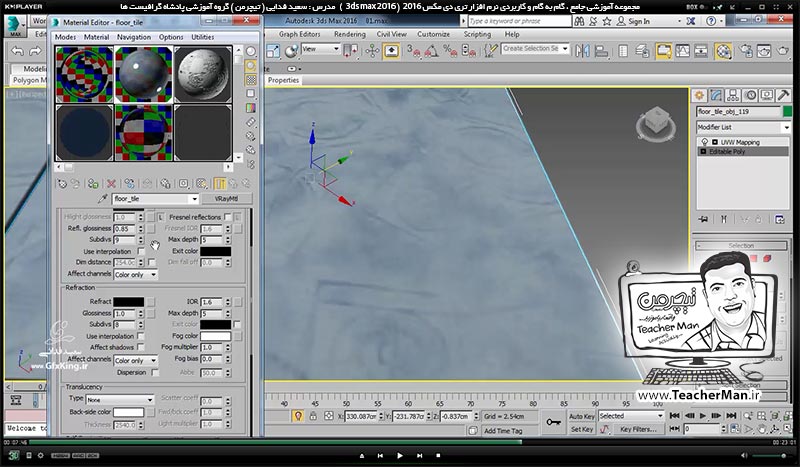Open the Translucency Type None dropdown
Viewport: 800px width, 467px height.
119,399
